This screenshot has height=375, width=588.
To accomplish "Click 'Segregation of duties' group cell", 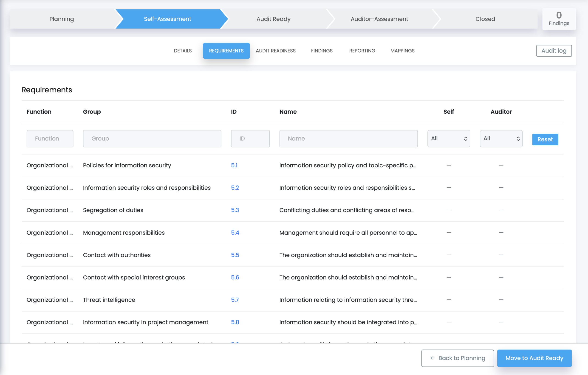I will tap(113, 210).
